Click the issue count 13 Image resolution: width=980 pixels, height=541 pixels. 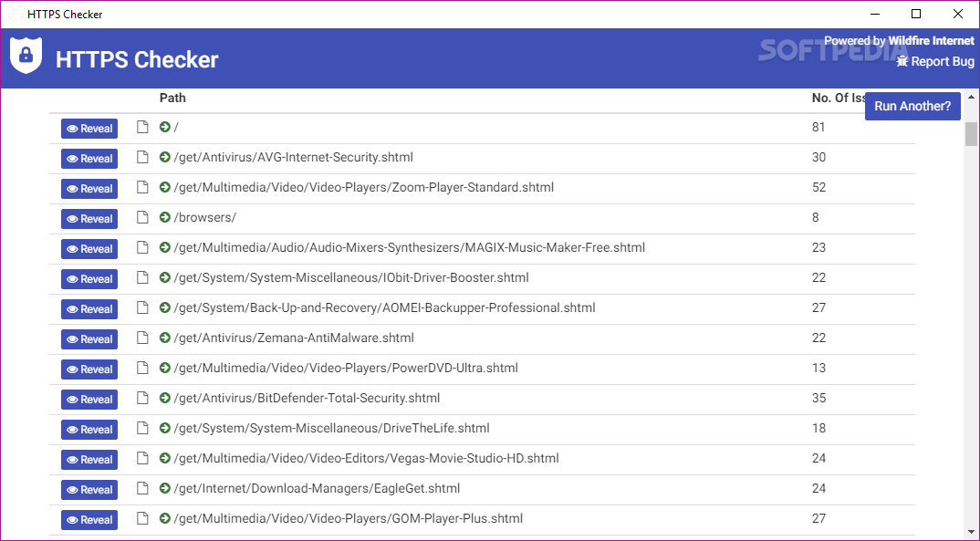pos(818,368)
